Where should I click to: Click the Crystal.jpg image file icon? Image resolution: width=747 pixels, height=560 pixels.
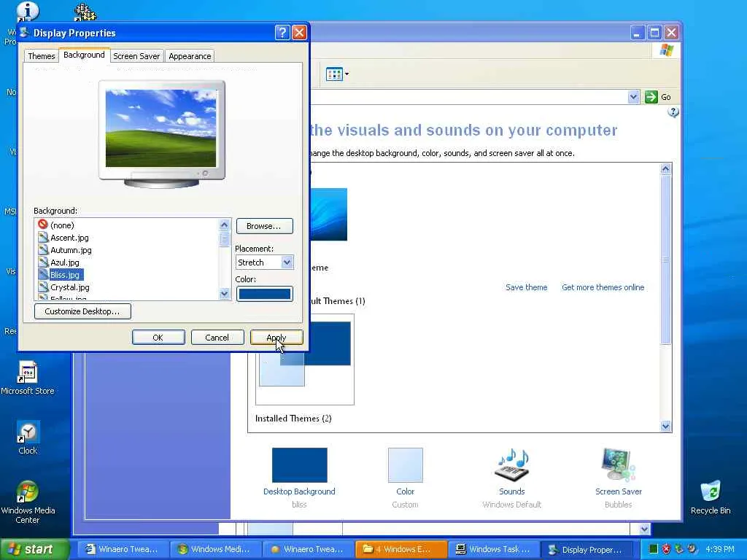coord(43,287)
